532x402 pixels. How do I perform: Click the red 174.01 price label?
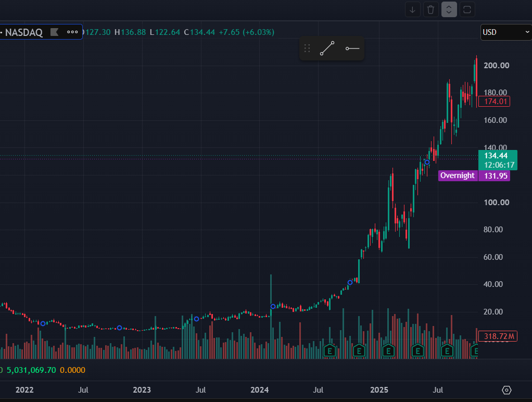coord(495,101)
